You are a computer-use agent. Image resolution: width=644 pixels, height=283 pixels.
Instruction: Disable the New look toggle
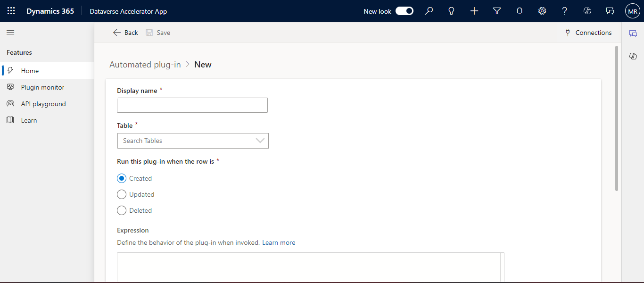coord(404,10)
